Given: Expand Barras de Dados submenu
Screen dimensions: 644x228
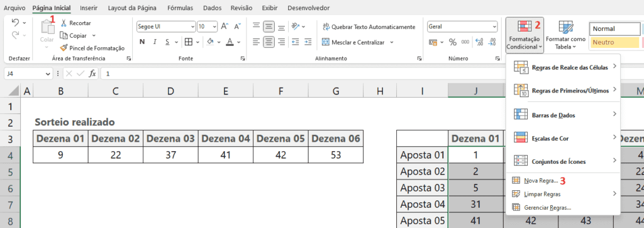Looking at the screenshot, I should pos(563,115).
